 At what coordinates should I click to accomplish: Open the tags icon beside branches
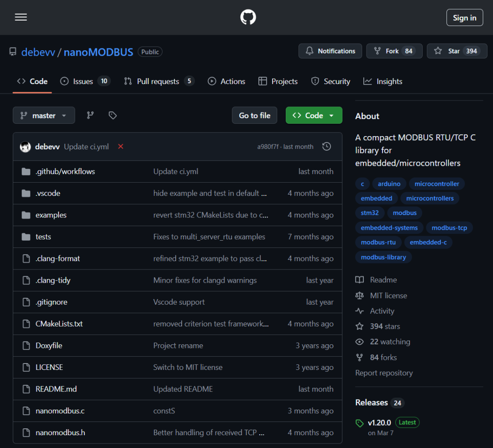pos(113,116)
